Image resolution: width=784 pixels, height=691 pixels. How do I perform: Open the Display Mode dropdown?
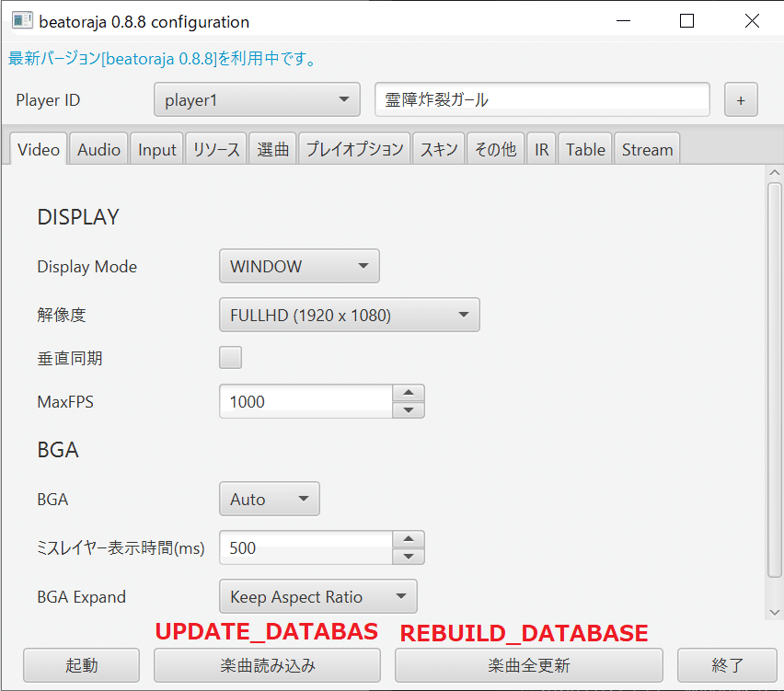[x=299, y=265]
